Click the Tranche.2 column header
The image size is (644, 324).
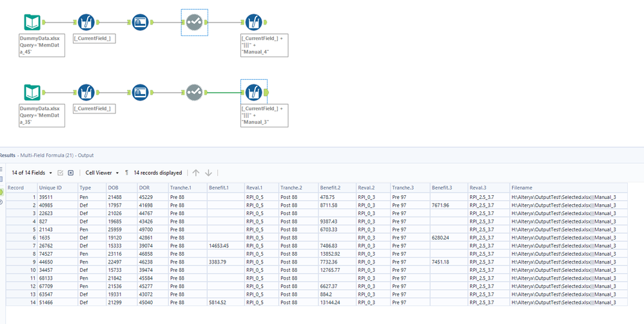coord(298,187)
